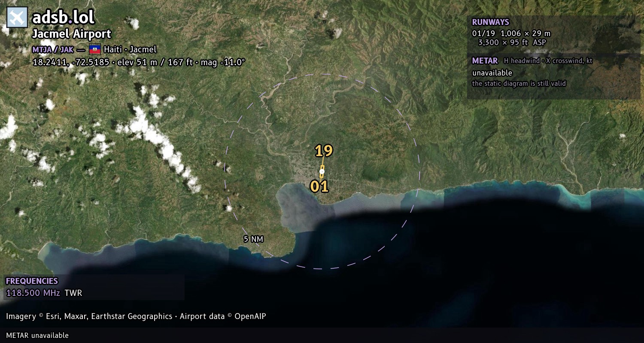Image resolution: width=644 pixels, height=343 pixels.
Task: Click the Imagery © Esri attribution text
Action: [x=89, y=316]
